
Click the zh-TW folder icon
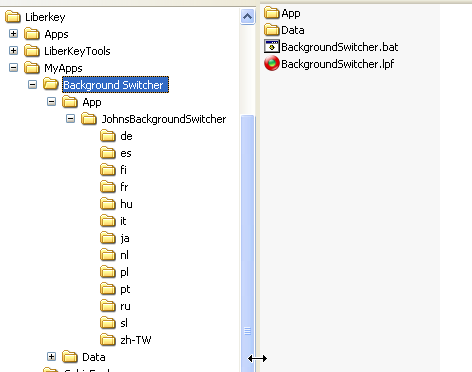(x=108, y=340)
